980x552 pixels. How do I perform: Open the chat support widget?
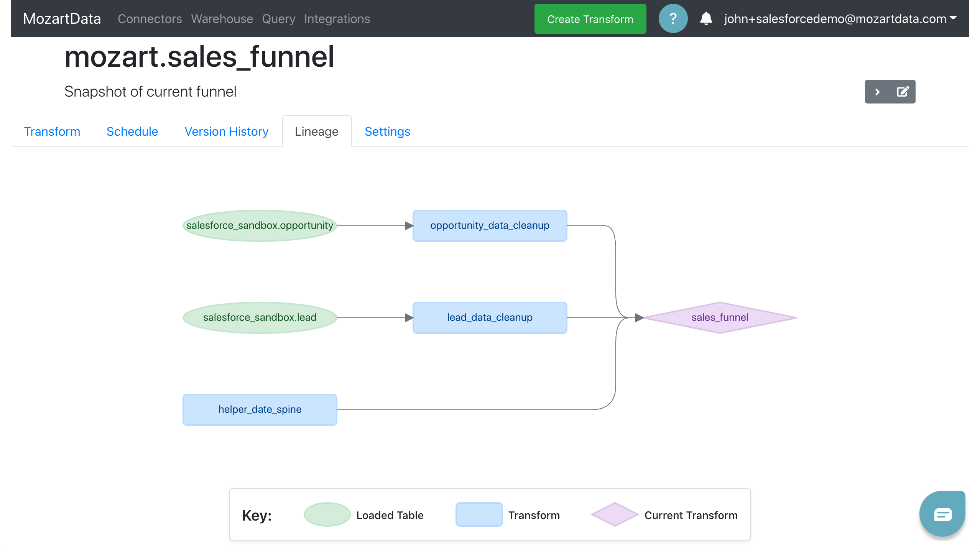click(x=942, y=514)
